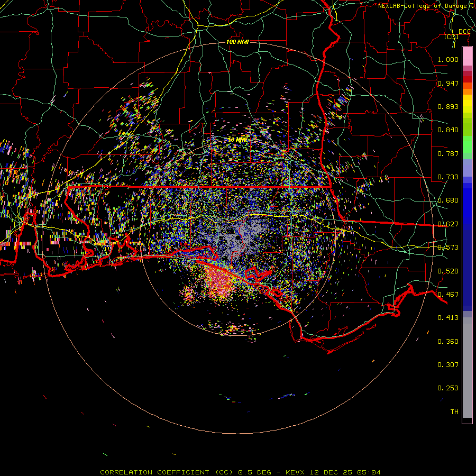
Task: Select the 0.253 legend value
Action: pos(448,388)
